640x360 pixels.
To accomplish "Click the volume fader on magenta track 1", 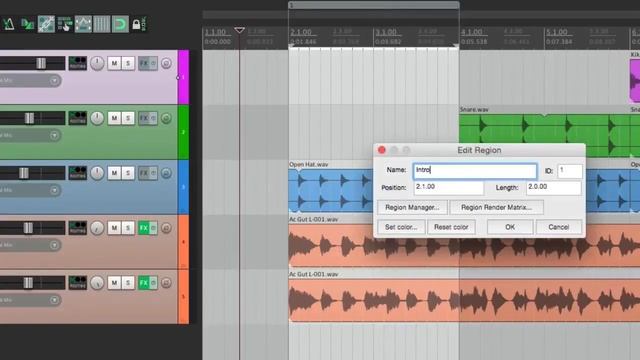I will (41, 63).
